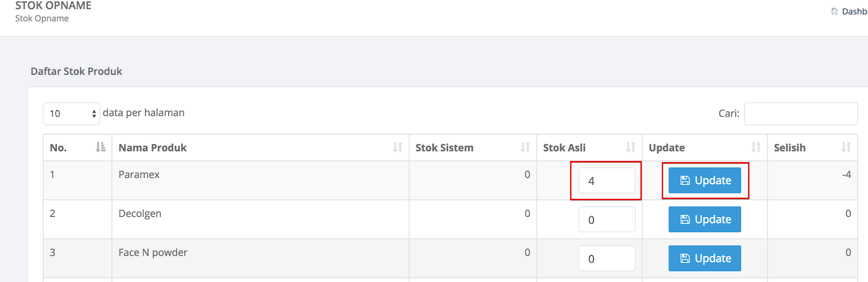868x282 pixels.
Task: Click the Update button for Decolgen
Action: click(705, 220)
